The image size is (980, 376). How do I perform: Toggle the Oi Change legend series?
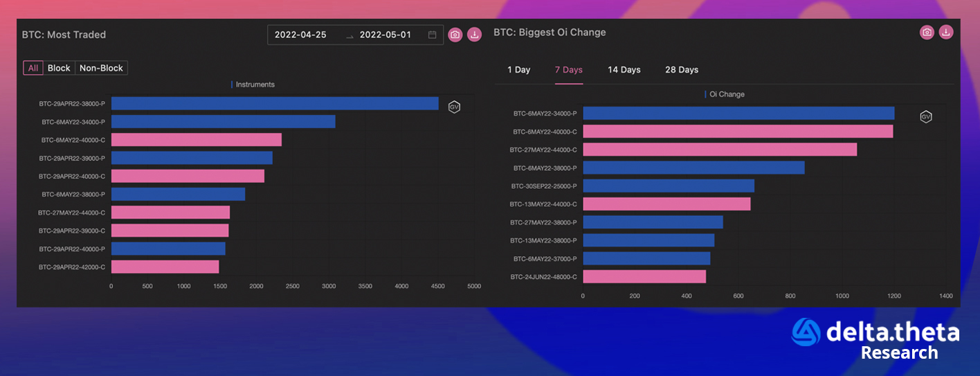725,94
